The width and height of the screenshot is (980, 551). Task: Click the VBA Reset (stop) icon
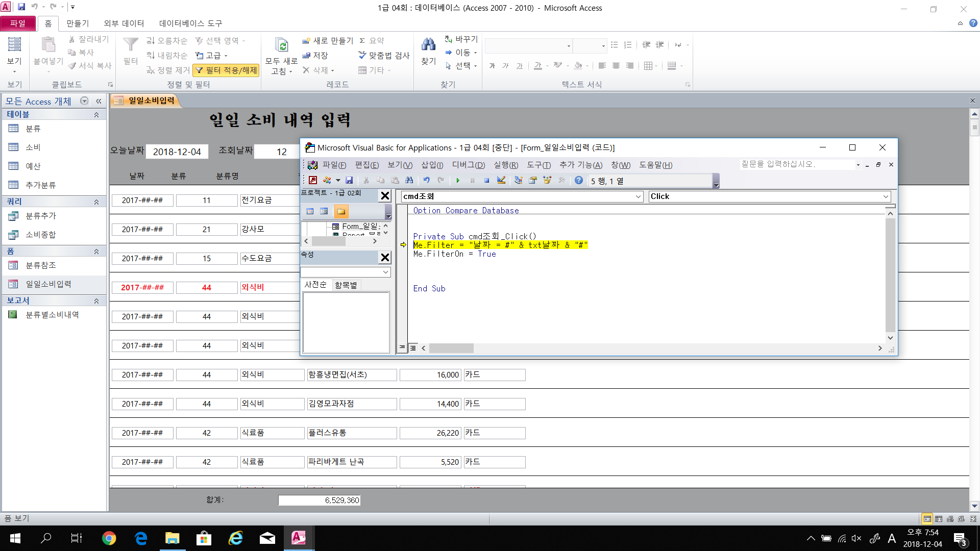coord(486,181)
